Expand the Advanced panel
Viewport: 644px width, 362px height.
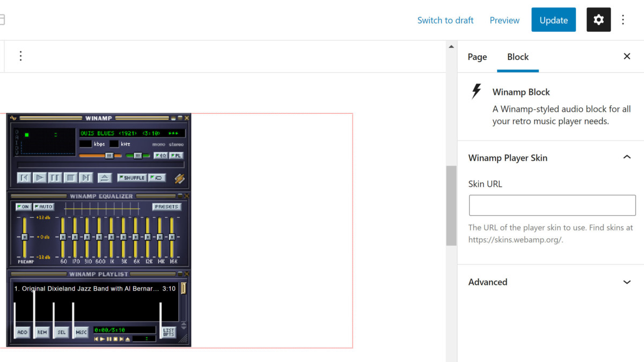click(x=626, y=282)
